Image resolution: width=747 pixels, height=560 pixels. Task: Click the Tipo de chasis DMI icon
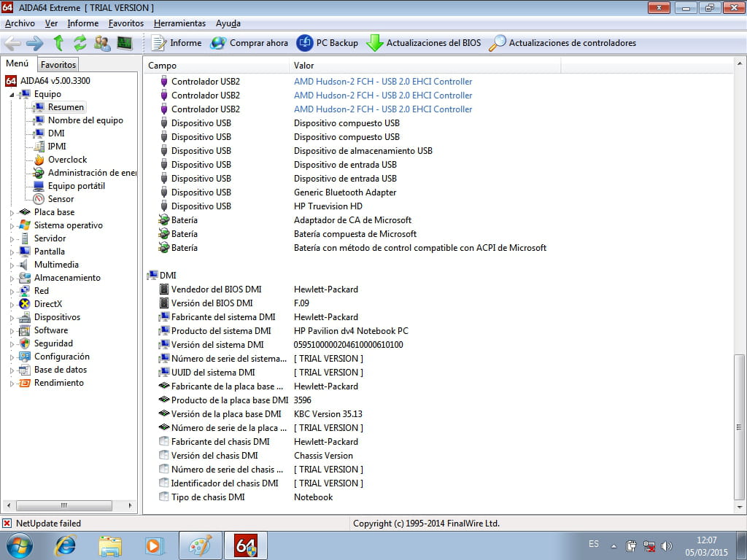click(x=164, y=497)
